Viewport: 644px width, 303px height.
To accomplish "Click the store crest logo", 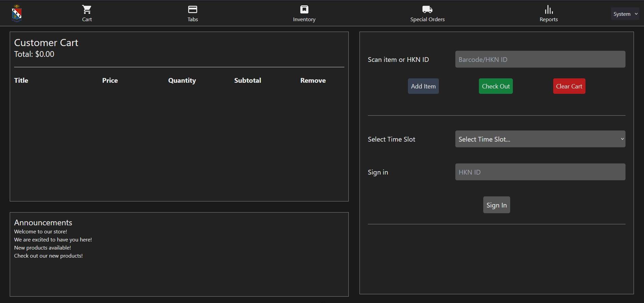I will (16, 13).
